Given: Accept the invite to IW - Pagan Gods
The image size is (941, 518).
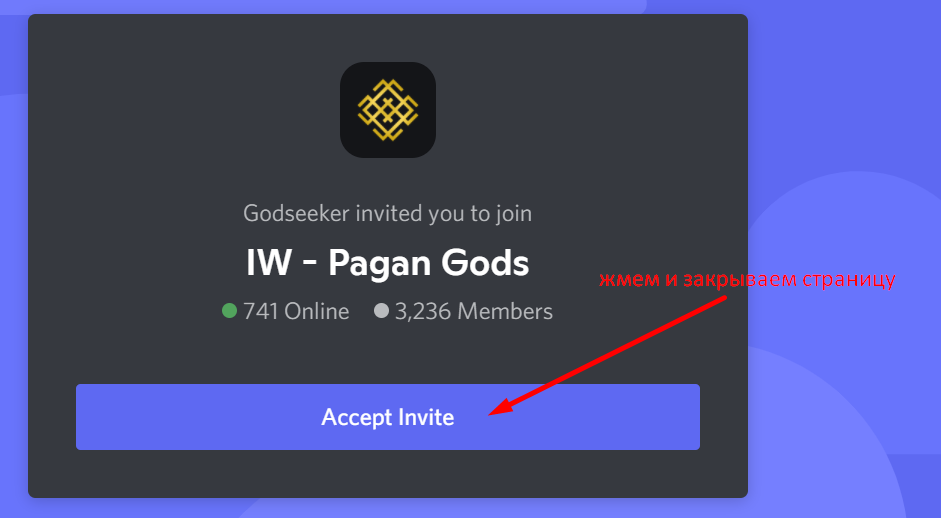Looking at the screenshot, I should [388, 417].
